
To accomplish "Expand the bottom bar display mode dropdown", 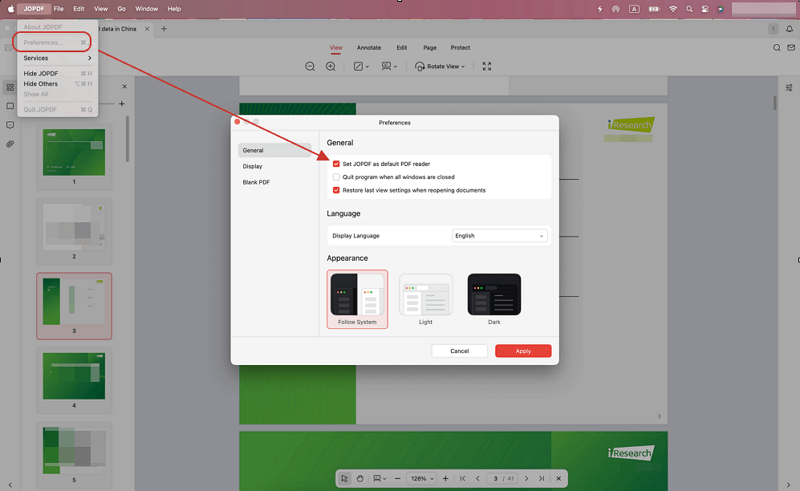I will (384, 478).
